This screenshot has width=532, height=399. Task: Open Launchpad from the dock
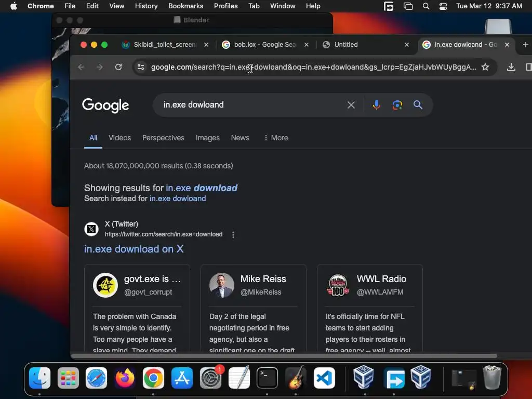[x=68, y=378]
